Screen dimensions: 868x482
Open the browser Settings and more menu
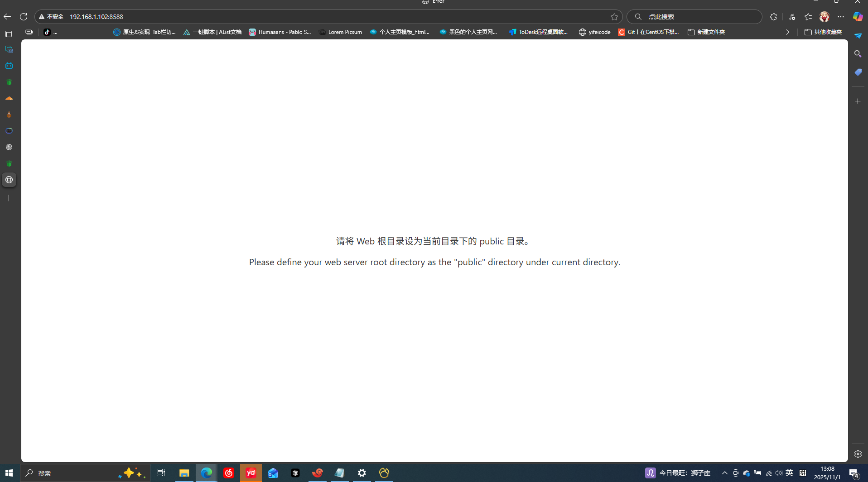(841, 17)
